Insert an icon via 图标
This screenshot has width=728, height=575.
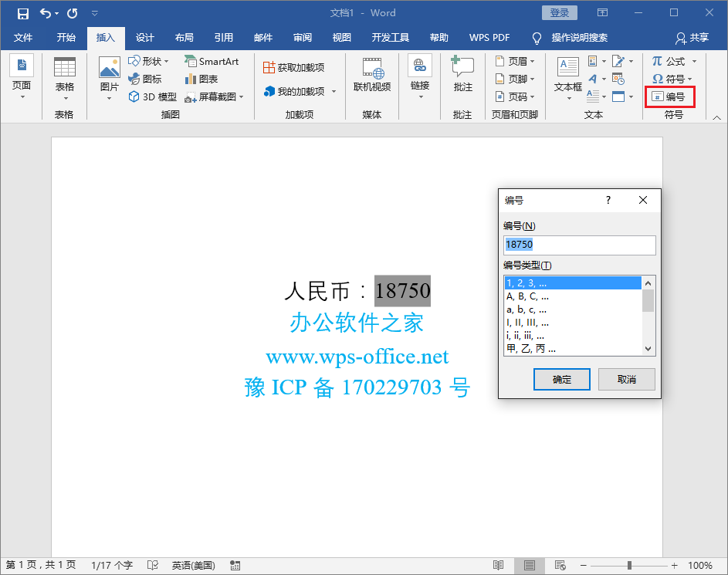[x=145, y=79]
